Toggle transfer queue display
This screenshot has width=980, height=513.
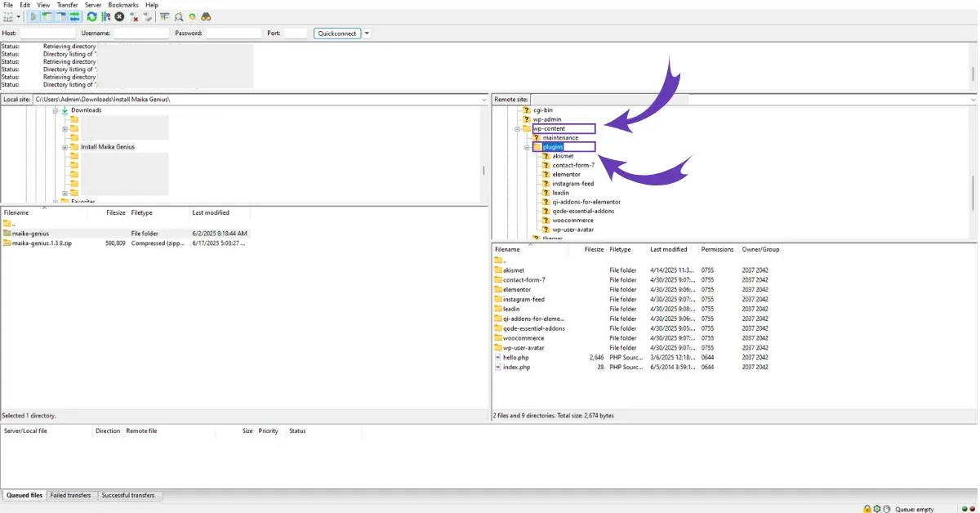click(x=74, y=16)
